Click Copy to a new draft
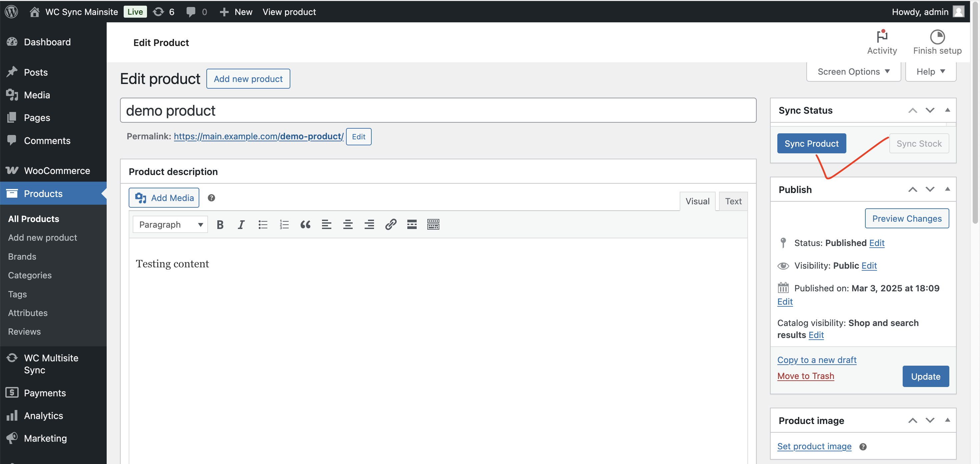Viewport: 980px width, 464px height. pyautogui.click(x=817, y=360)
